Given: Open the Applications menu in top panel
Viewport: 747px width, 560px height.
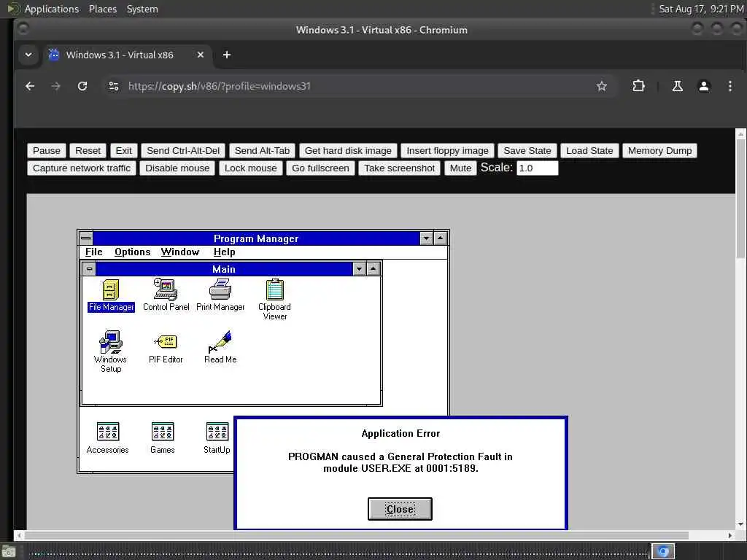Looking at the screenshot, I should pyautogui.click(x=52, y=9).
